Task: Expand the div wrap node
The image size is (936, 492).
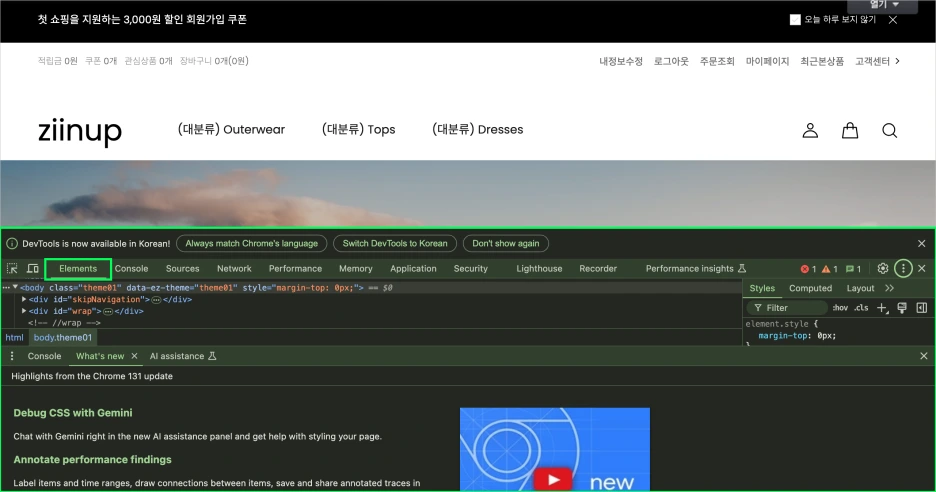Action: (x=24, y=311)
